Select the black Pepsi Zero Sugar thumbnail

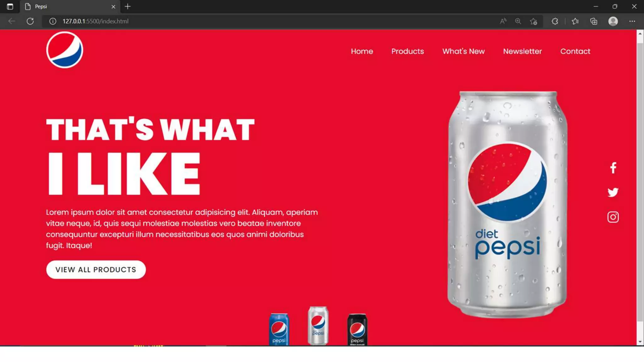coord(357,329)
